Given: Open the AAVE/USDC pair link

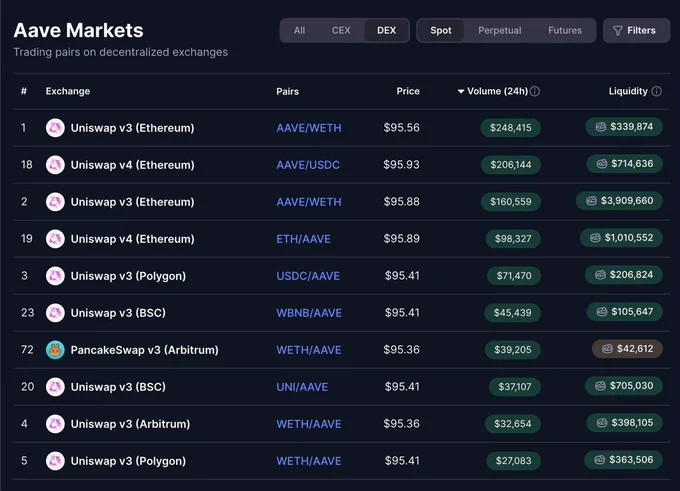Looking at the screenshot, I should point(308,165).
